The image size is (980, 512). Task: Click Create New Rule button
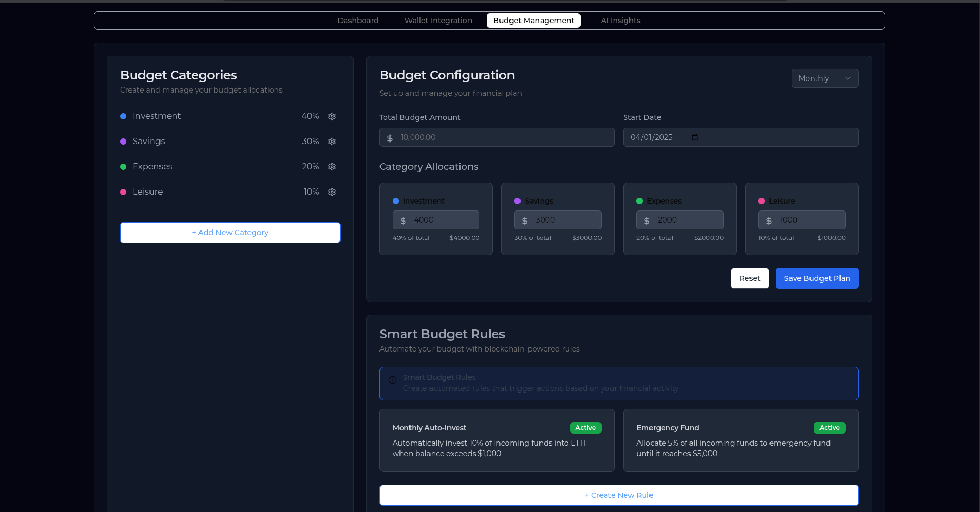[619, 495]
